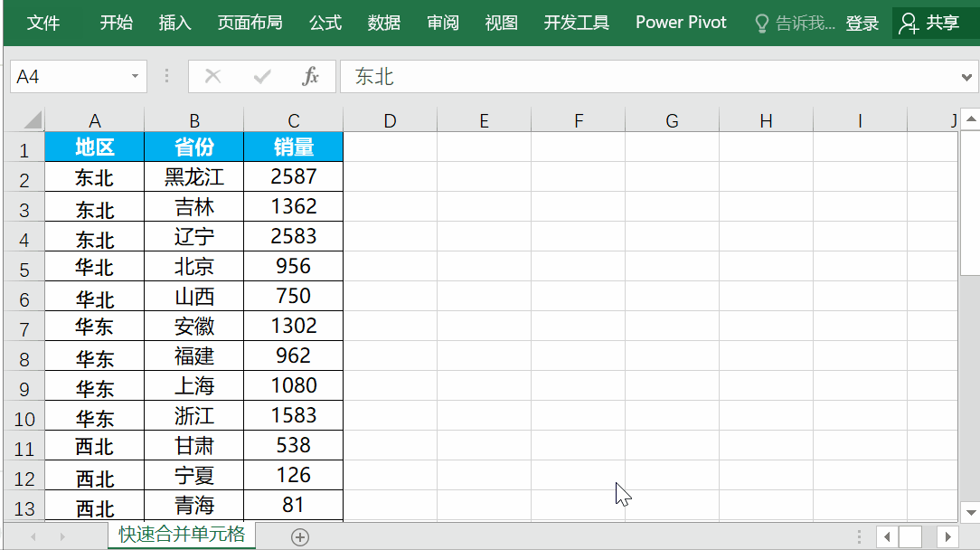
Task: Click the 省份 header cell
Action: point(193,147)
